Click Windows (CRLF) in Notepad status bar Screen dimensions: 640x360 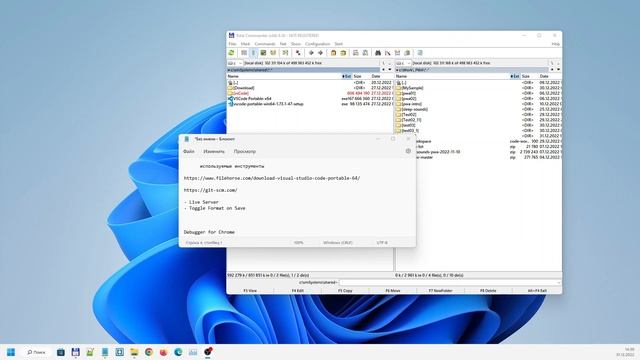point(338,242)
